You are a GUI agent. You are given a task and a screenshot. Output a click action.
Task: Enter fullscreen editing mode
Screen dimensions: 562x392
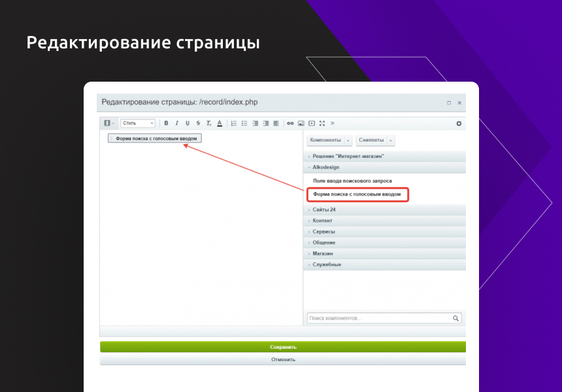[x=321, y=123]
